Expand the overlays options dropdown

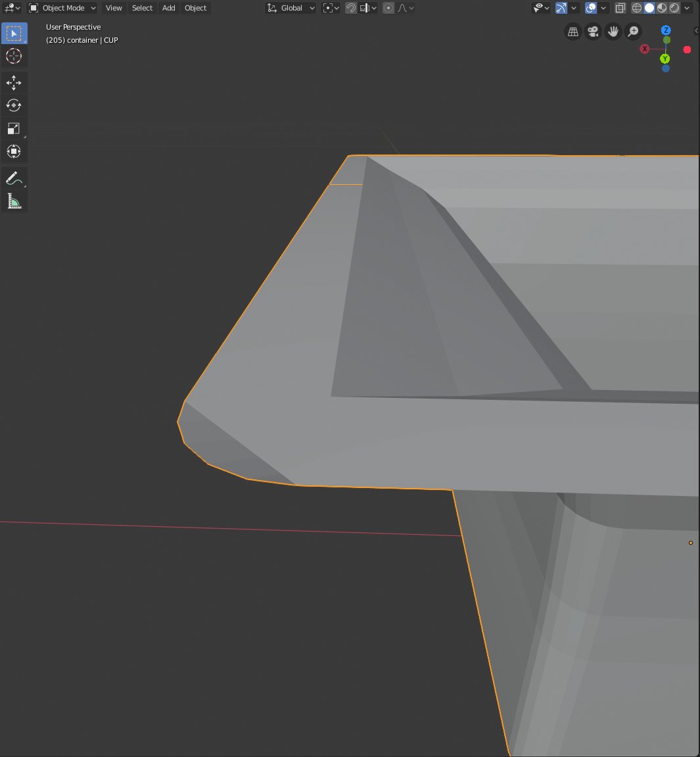[603, 8]
